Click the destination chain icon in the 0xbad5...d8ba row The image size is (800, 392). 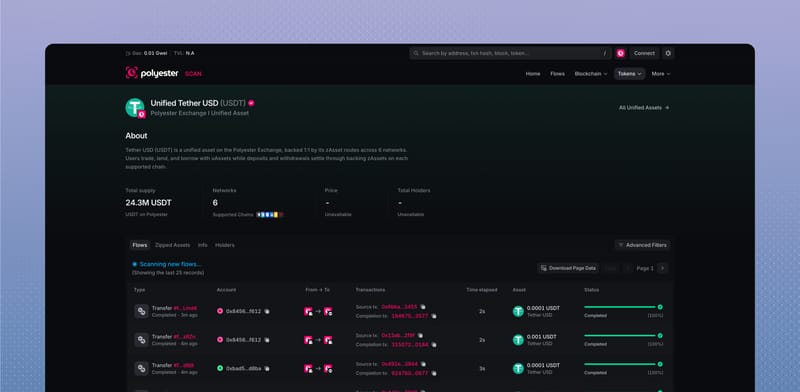(x=328, y=369)
